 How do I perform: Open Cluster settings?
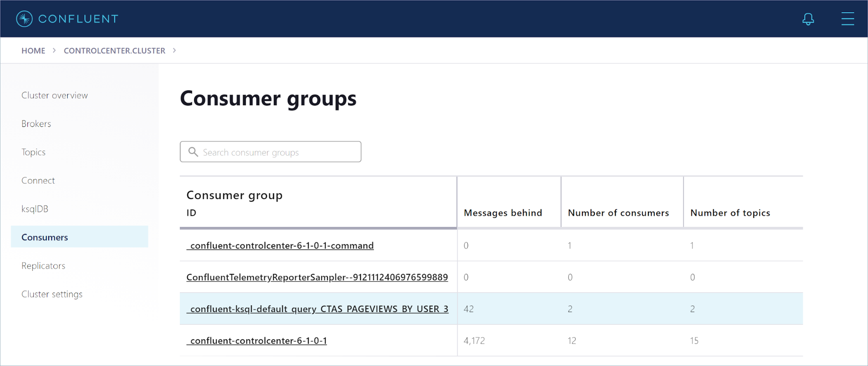pyautogui.click(x=52, y=294)
